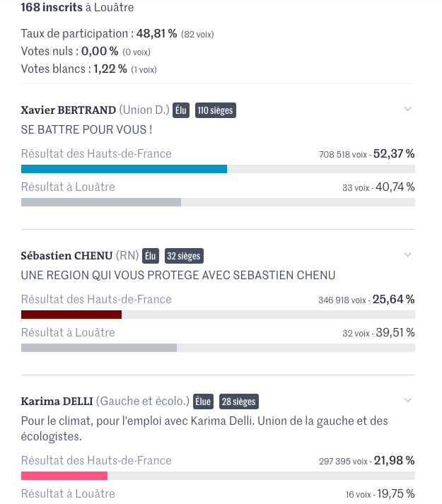Image resolution: width=442 pixels, height=504 pixels.
Task: Click grey Louâtre result bar for Bertrand
Action: coord(101,202)
